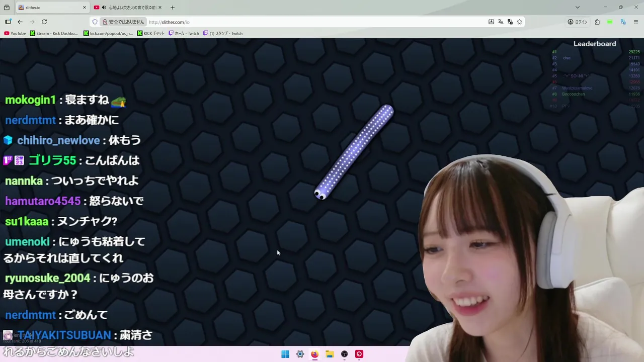Click the emote in mokogin1's message
The height and width of the screenshot is (362, 644).
point(118,101)
